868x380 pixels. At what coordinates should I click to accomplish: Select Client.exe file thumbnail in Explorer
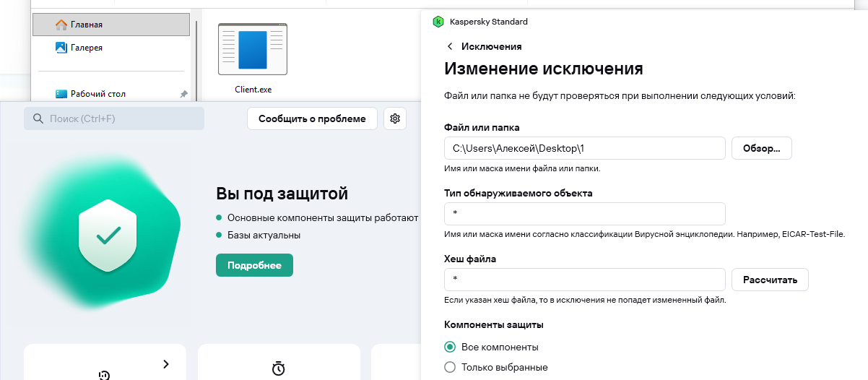click(x=252, y=49)
